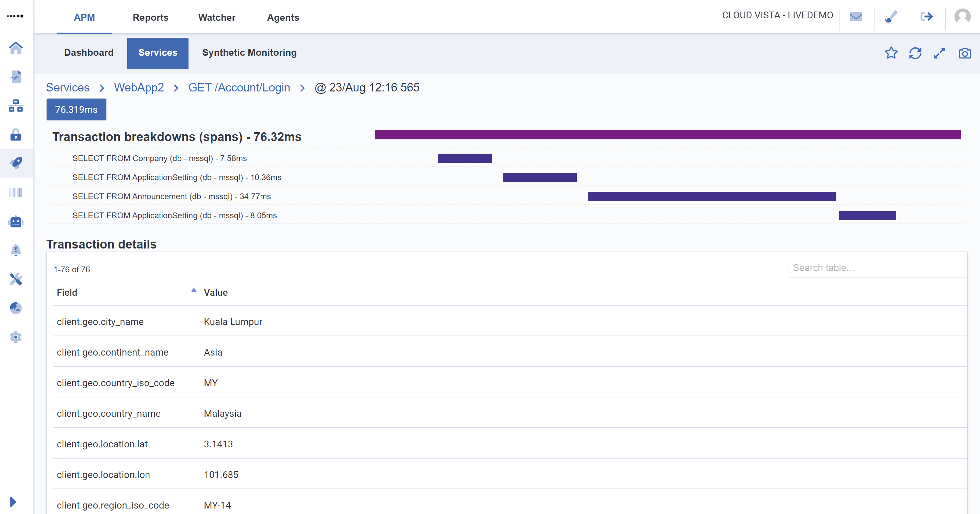980x514 pixels.
Task: Select the SELECT FROM Company span label
Action: (x=159, y=158)
